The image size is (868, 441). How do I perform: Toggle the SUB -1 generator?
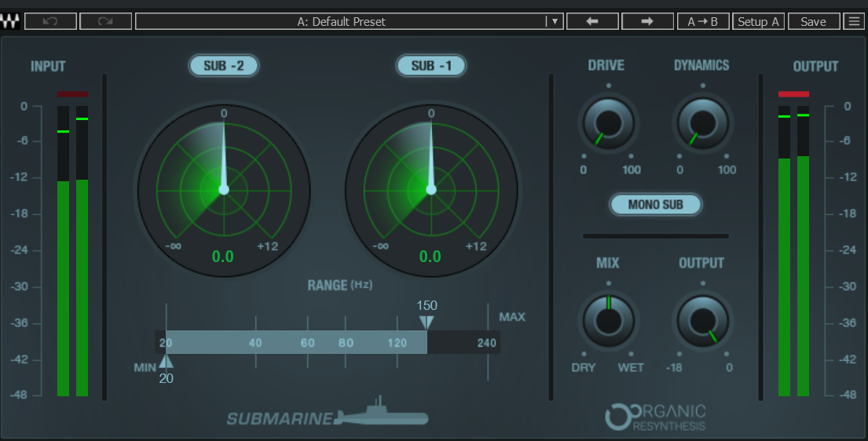[431, 65]
